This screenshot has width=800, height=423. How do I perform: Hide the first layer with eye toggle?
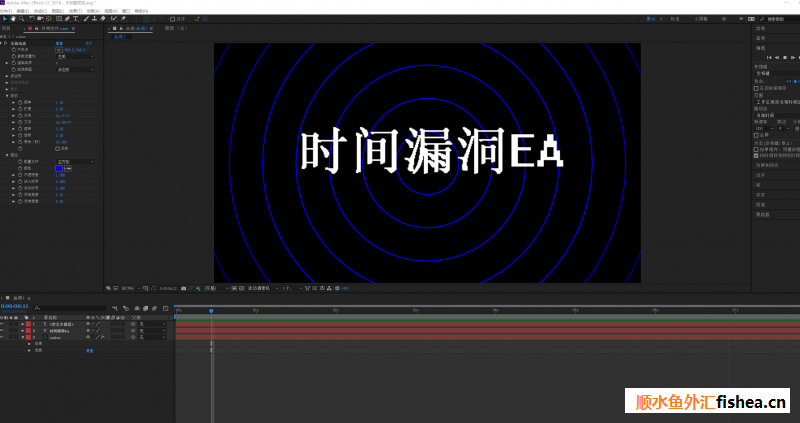coord(3,325)
